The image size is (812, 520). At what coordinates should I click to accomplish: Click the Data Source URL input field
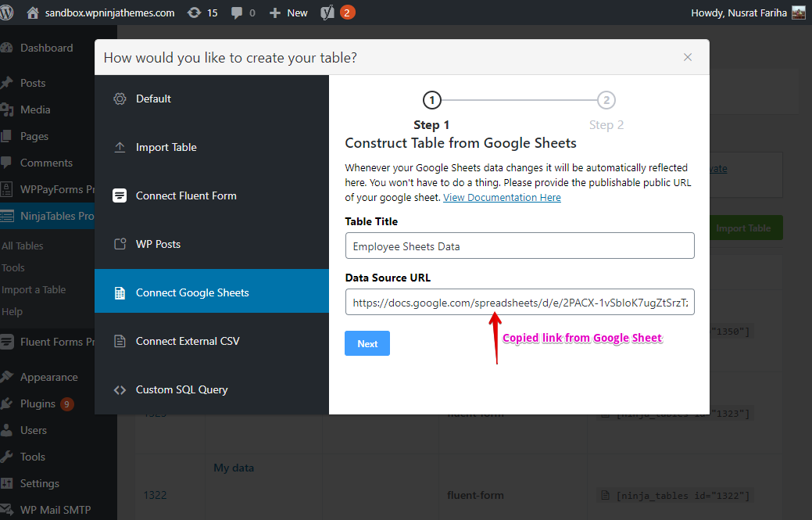(520, 303)
